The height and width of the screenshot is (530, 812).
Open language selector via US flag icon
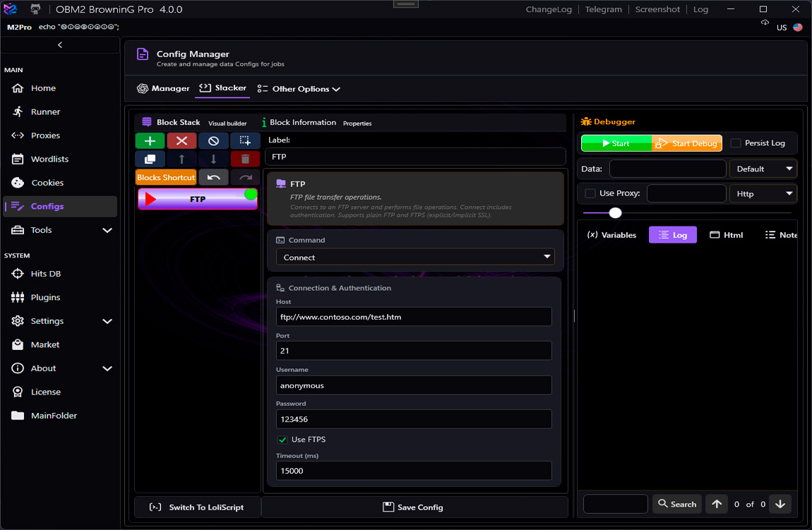798,28
